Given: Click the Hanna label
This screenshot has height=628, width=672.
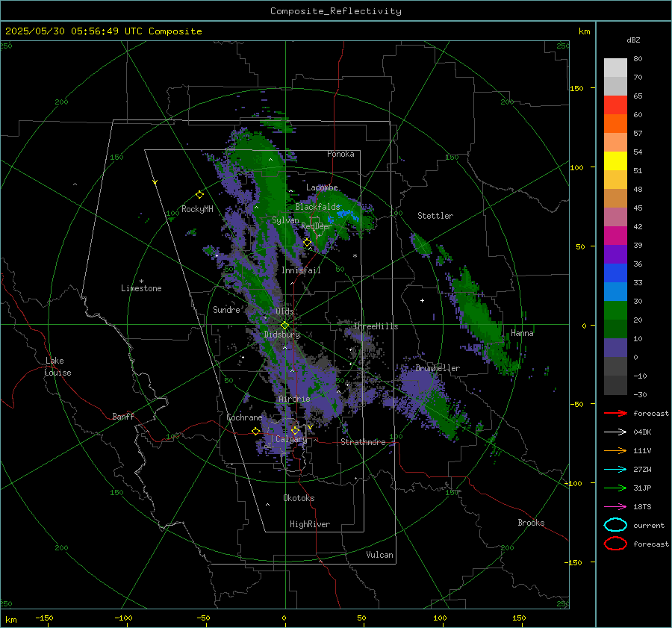Looking at the screenshot, I should 522,333.
